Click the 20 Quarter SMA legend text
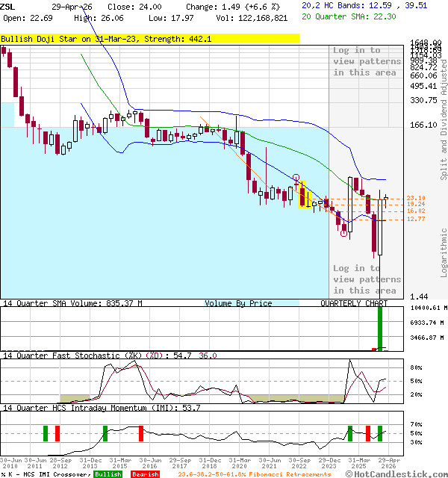 pos(352,16)
